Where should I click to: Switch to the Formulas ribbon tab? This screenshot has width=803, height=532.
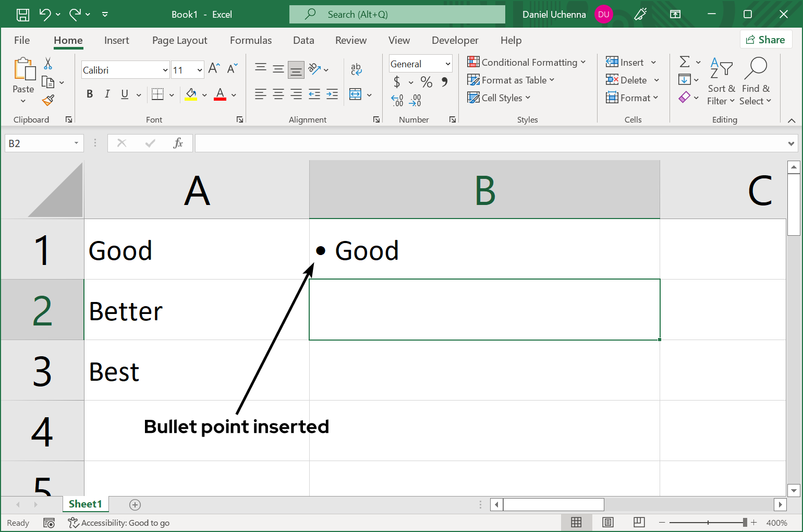[250, 40]
